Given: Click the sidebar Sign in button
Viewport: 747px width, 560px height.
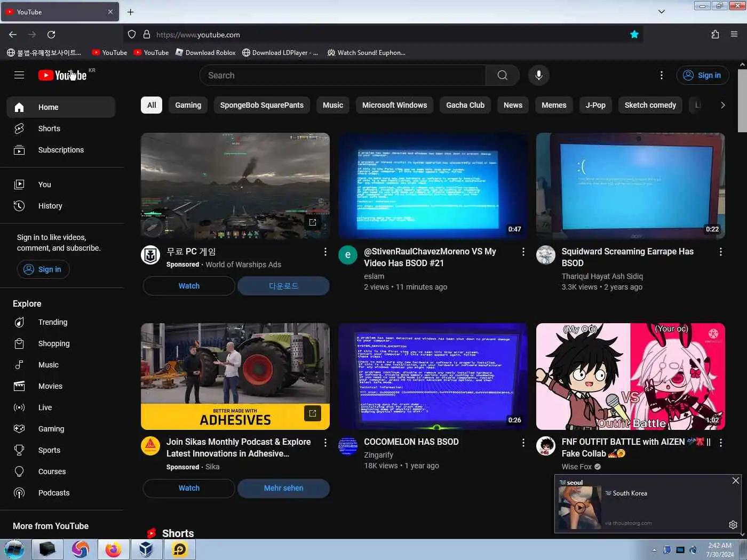Looking at the screenshot, I should (x=43, y=269).
